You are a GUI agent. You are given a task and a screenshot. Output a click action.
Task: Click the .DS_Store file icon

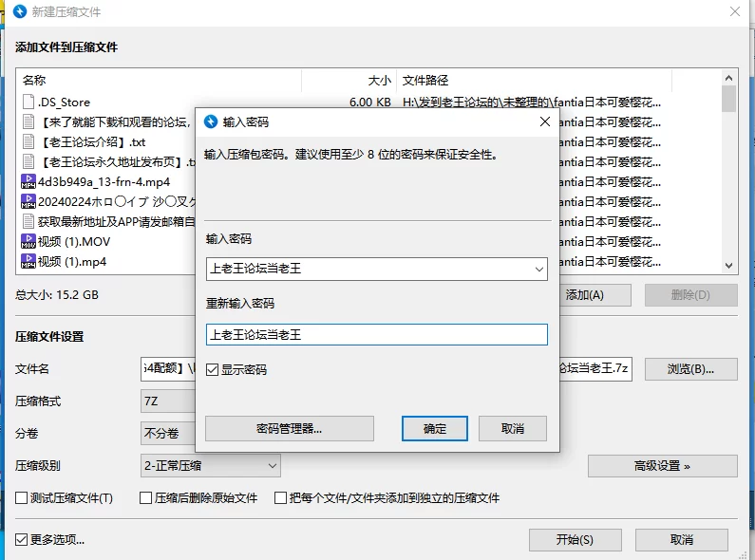pyautogui.click(x=28, y=102)
